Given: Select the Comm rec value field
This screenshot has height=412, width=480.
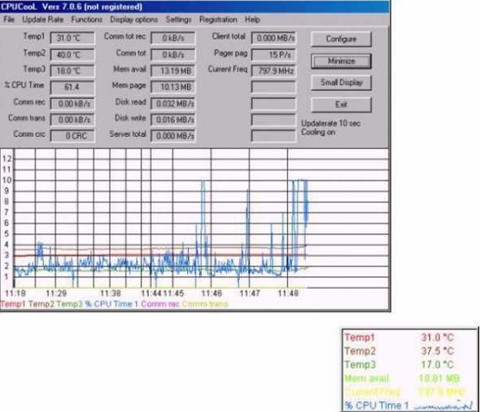Looking at the screenshot, I should [72, 104].
